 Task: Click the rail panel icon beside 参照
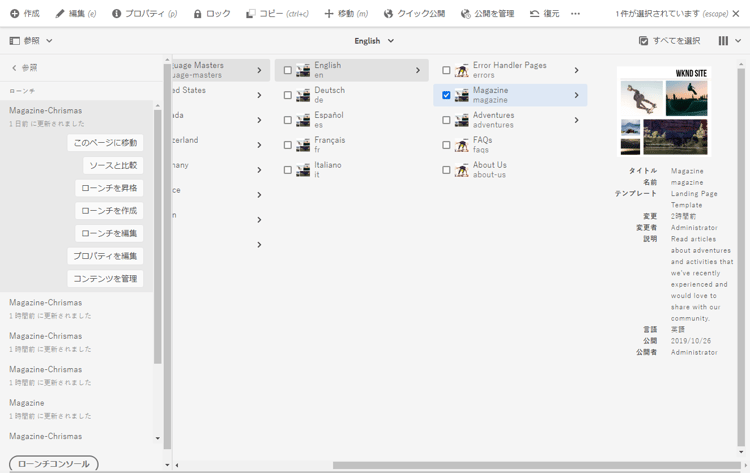tap(15, 41)
